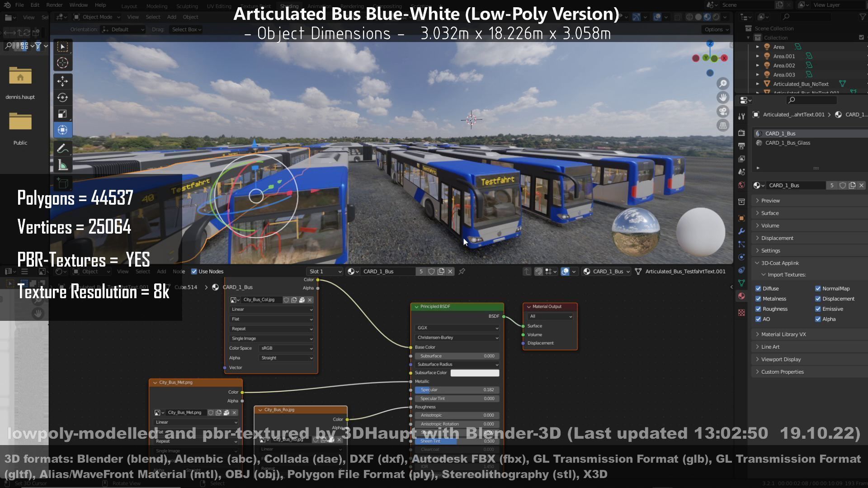Open the viewport Options popover
The width and height of the screenshot is (868, 488).
click(x=717, y=29)
